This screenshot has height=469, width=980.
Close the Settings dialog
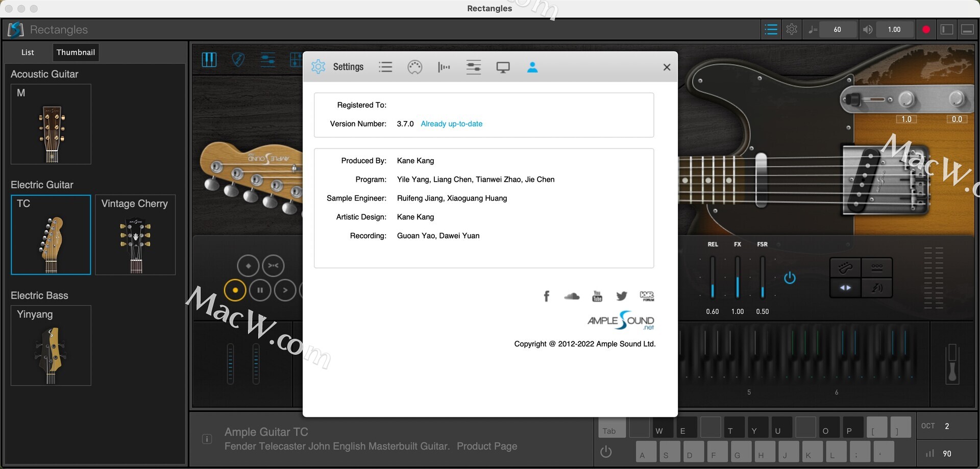point(667,67)
